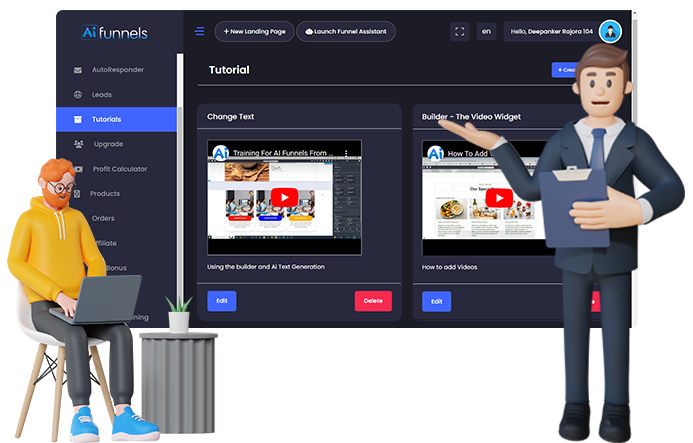This screenshot has width=693, height=443.
Task: Launch the Funnel Assistant
Action: (346, 31)
